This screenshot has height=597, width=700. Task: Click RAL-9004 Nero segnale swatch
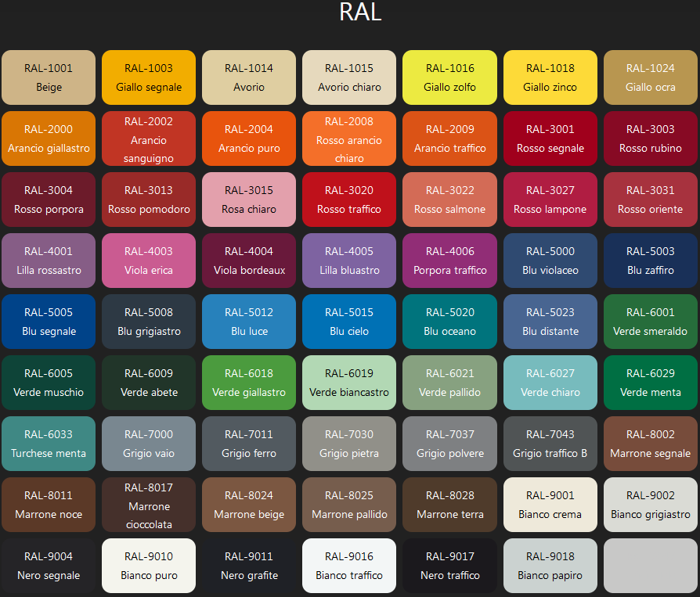pos(49,566)
